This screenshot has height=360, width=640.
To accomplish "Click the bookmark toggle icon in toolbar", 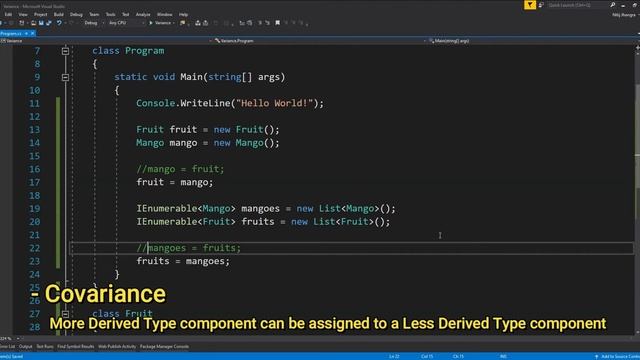I will pyautogui.click(x=278, y=23).
